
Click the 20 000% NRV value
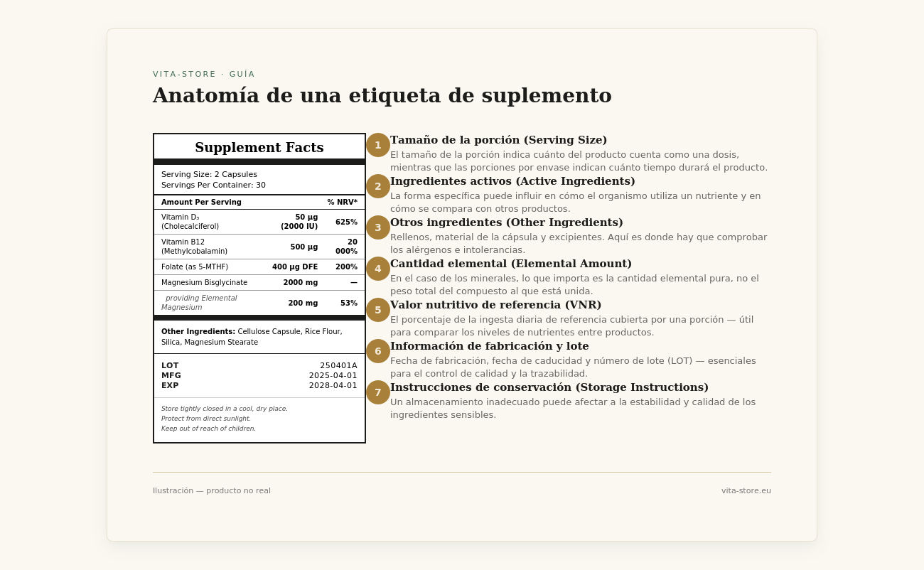(346, 247)
